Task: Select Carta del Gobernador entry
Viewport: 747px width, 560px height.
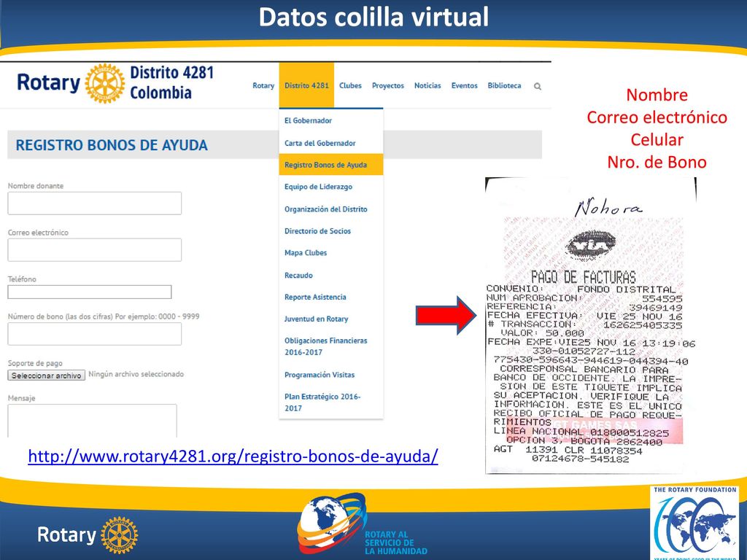Action: coord(331,143)
